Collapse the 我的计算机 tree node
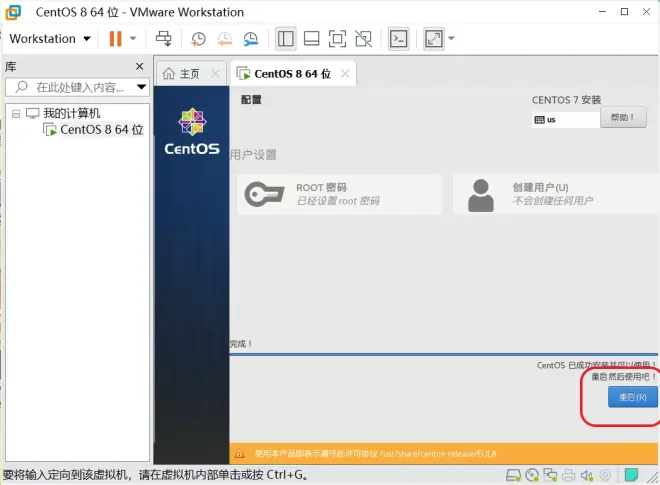This screenshot has width=660, height=485. pos(16,114)
